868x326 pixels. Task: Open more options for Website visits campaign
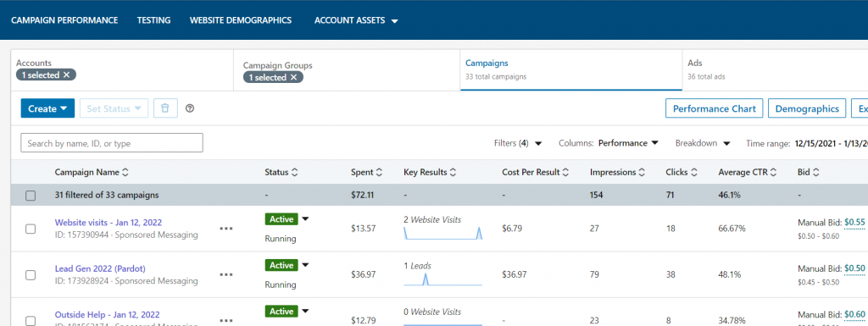point(225,229)
